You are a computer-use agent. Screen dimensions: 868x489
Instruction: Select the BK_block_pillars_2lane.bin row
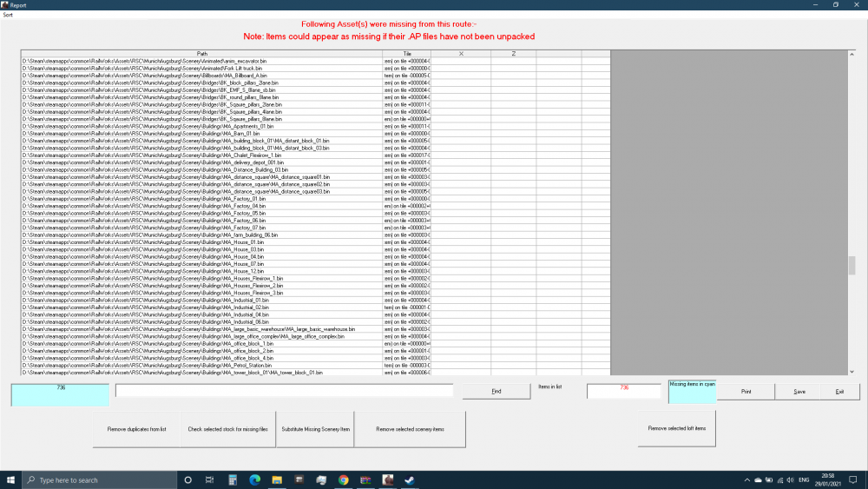[x=316, y=83]
